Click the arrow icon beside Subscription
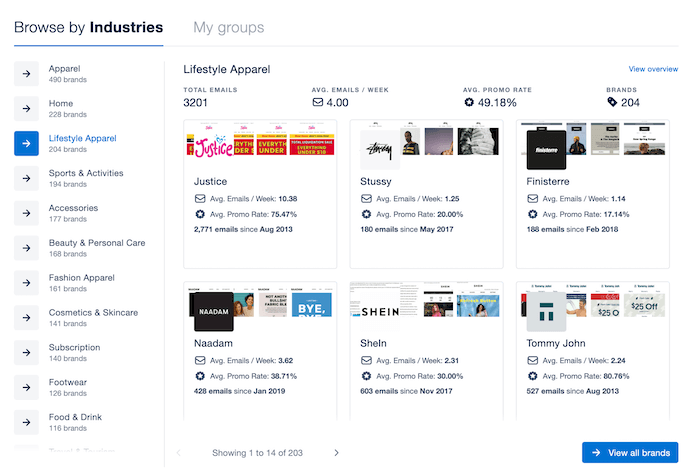The width and height of the screenshot is (700, 470). click(26, 353)
